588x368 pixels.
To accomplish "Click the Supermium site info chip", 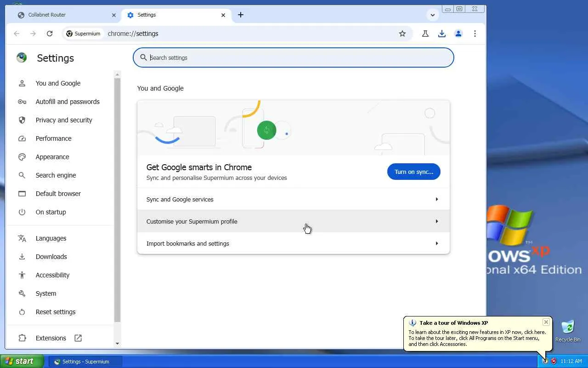I will coord(83,34).
